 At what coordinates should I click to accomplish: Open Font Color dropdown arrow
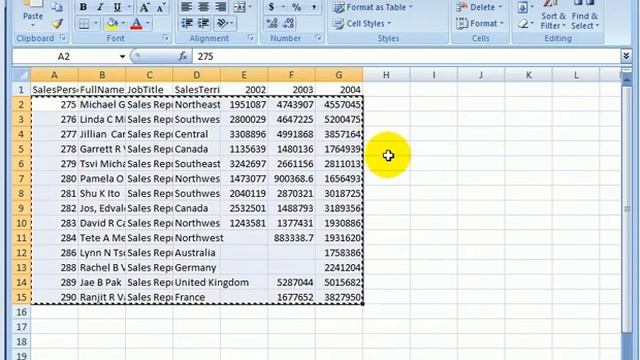(148, 24)
